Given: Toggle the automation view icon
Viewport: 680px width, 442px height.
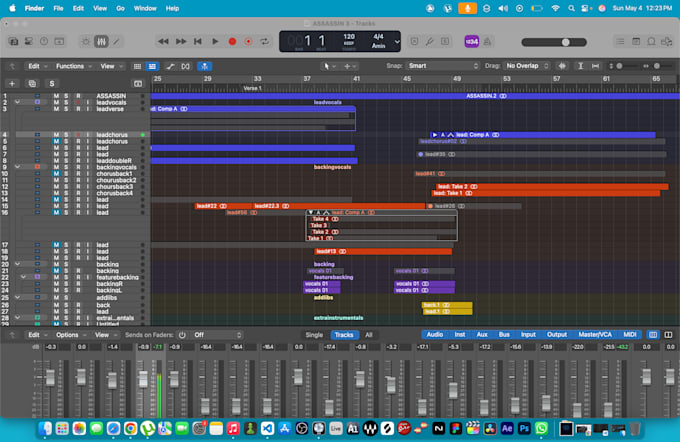Looking at the screenshot, I should (170, 66).
